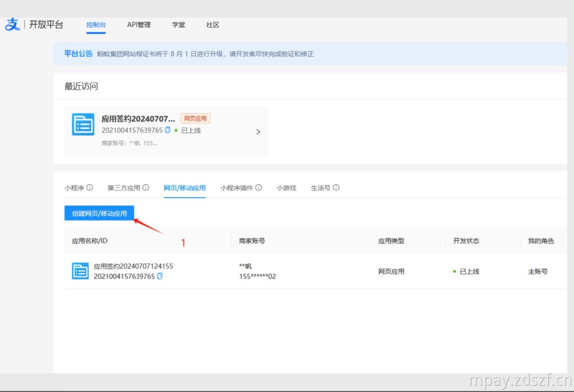Go to 学堂 in the top navigation
The image size is (574, 392).
pyautogui.click(x=178, y=25)
